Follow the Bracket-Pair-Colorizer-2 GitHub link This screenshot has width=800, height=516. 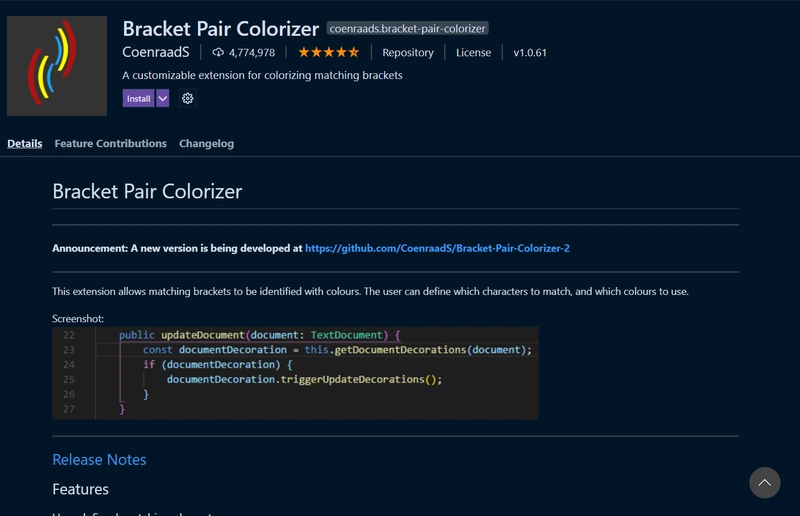437,248
